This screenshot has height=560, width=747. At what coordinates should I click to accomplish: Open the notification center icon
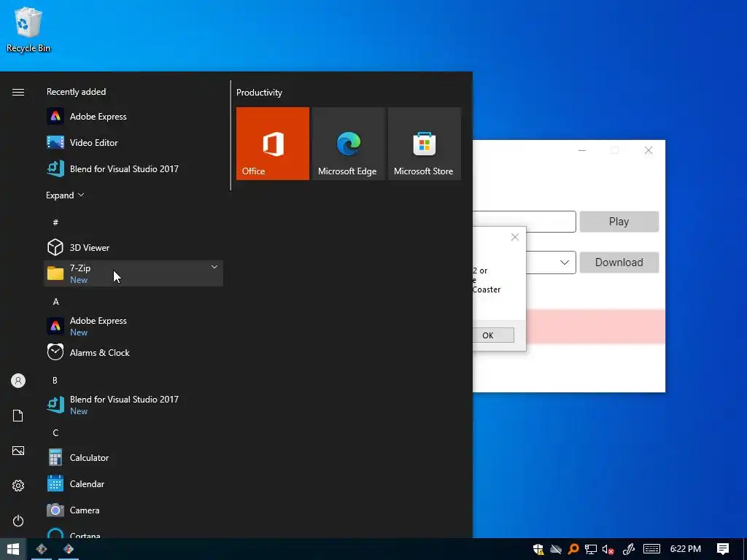(723, 549)
